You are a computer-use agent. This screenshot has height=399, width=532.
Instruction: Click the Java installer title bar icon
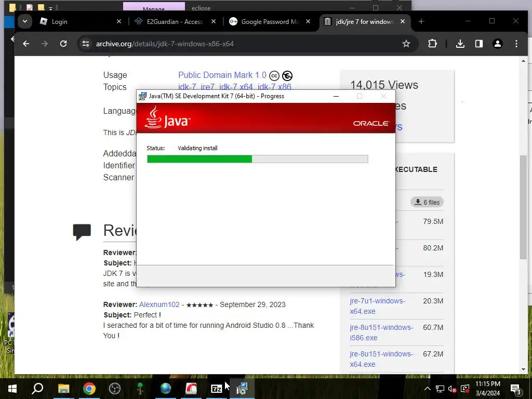142,96
